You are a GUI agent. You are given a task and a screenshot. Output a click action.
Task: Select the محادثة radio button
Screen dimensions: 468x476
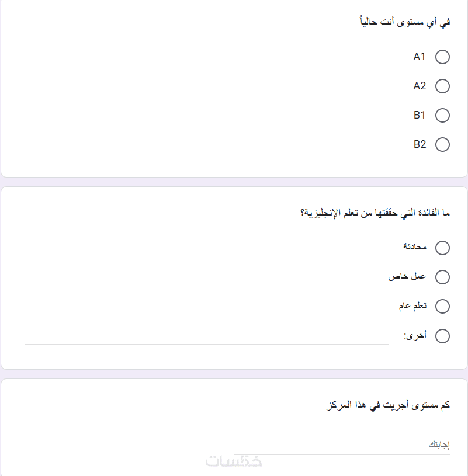coord(442,248)
